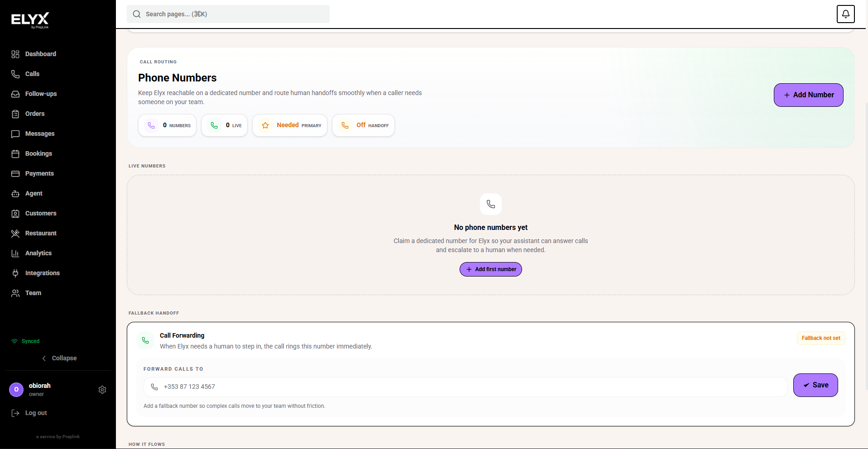The image size is (868, 449).
Task: Select Restaurant label in sidebar
Action: 41,233
